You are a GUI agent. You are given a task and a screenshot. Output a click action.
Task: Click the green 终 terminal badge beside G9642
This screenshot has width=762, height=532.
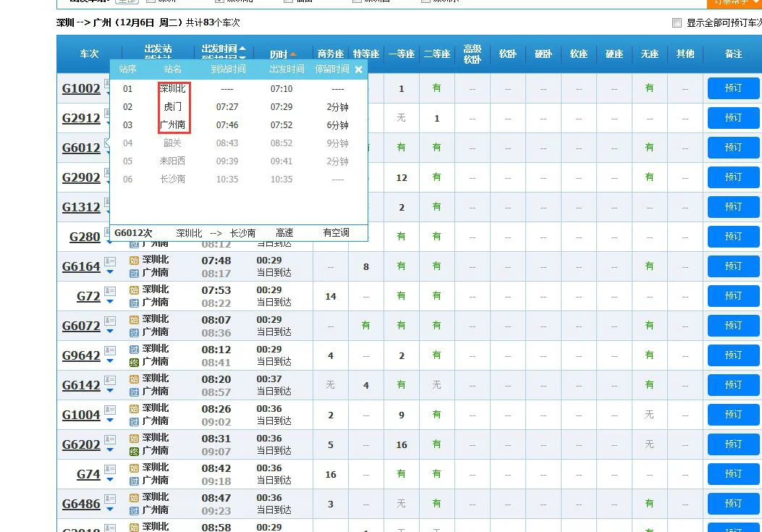pyautogui.click(x=135, y=360)
